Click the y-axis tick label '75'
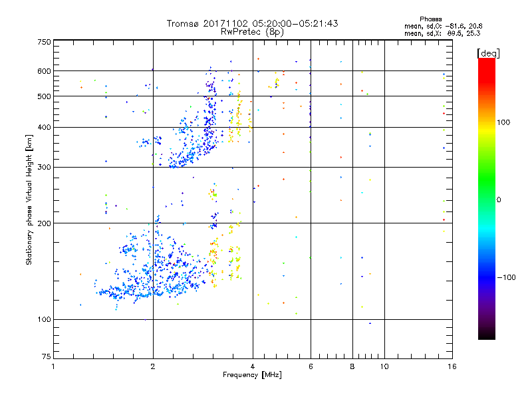The image size is (532, 399). (47, 356)
